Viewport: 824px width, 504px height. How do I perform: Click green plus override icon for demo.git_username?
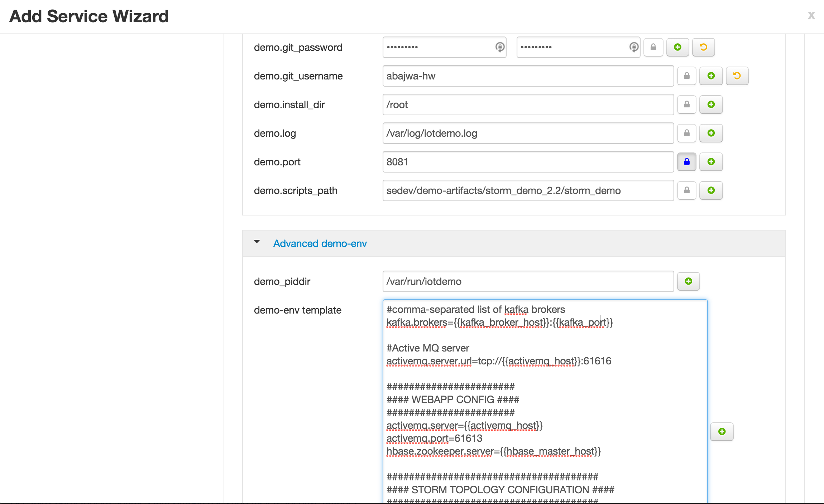tap(711, 76)
